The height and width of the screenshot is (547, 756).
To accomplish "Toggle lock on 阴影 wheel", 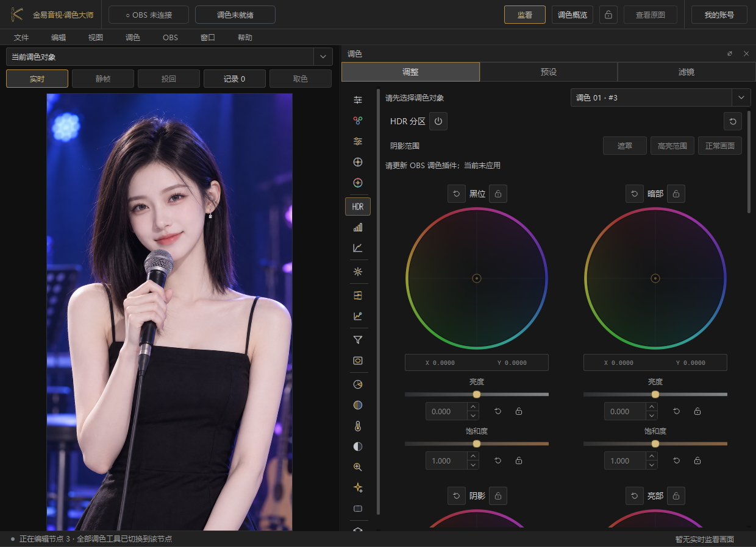I will pos(498,496).
